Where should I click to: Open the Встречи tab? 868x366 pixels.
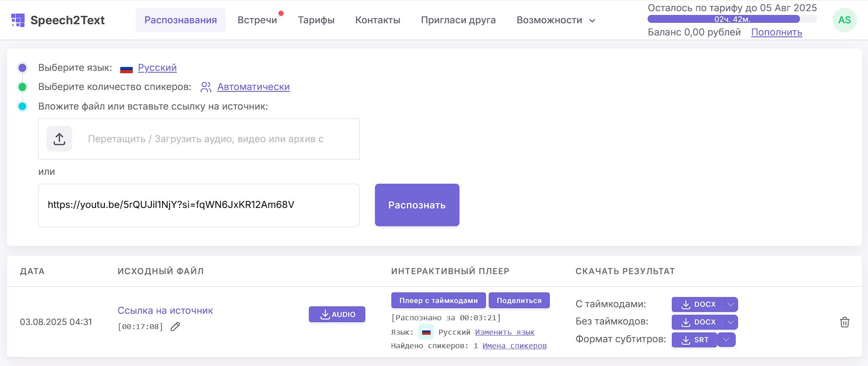[x=257, y=20]
